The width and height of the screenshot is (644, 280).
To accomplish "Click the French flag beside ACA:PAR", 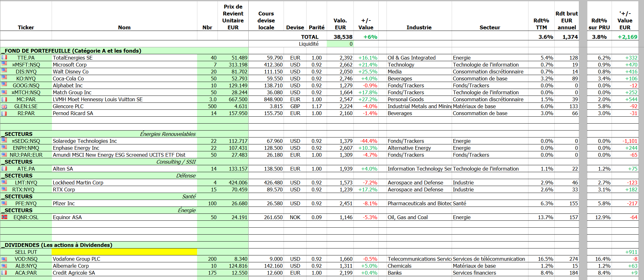I will (x=4, y=272).
